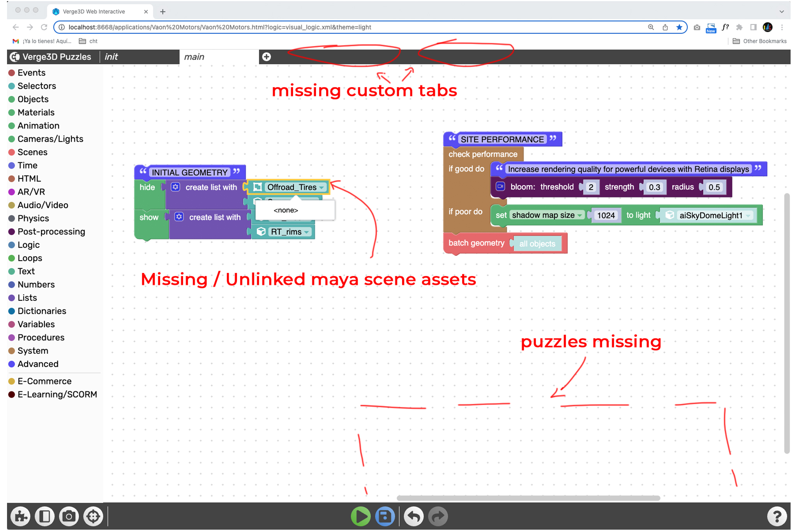Click the browser address bar URL
This screenshot has width=798, height=532.
point(219,27)
